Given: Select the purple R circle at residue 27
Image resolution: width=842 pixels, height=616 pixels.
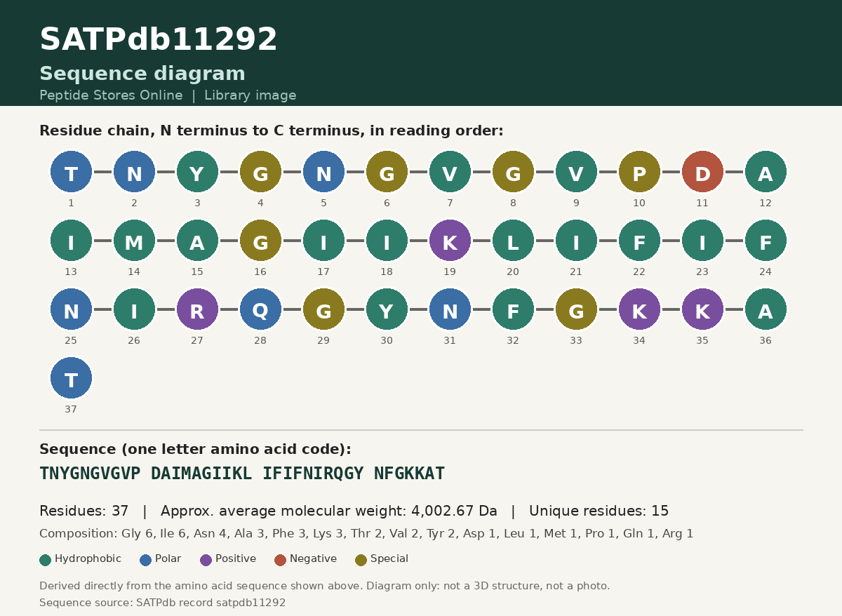Looking at the screenshot, I should (197, 309).
